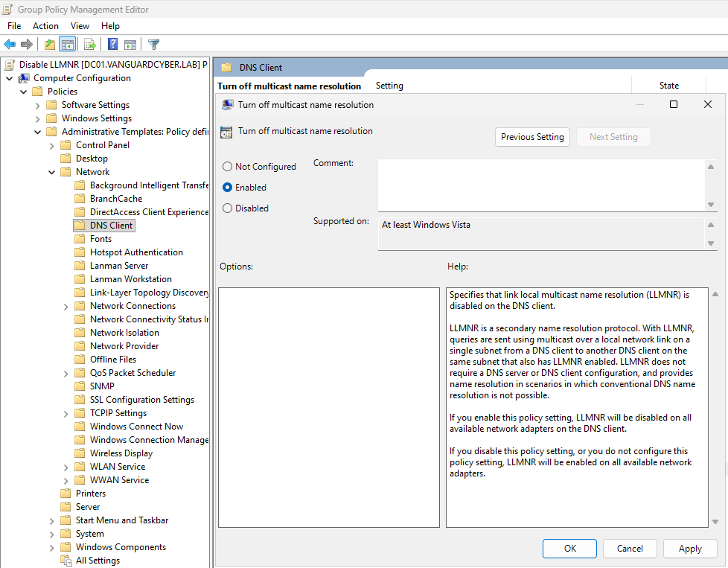Expand the Windows Components node
Image resolution: width=728 pixels, height=568 pixels.
click(51, 548)
